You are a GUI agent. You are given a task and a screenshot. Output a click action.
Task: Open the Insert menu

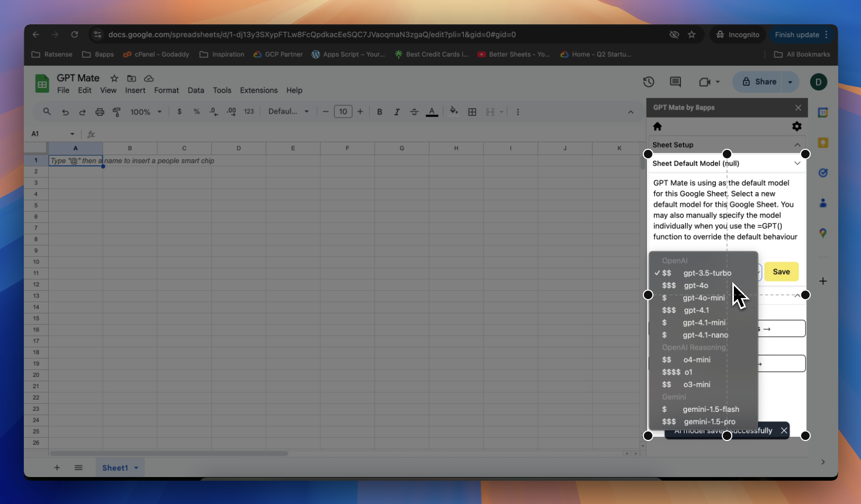[x=135, y=90]
